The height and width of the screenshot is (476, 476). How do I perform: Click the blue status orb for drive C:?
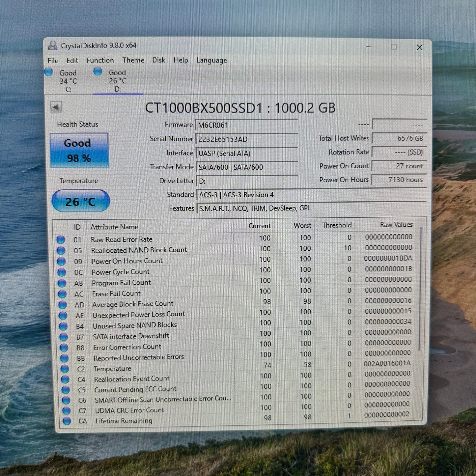coord(48,72)
